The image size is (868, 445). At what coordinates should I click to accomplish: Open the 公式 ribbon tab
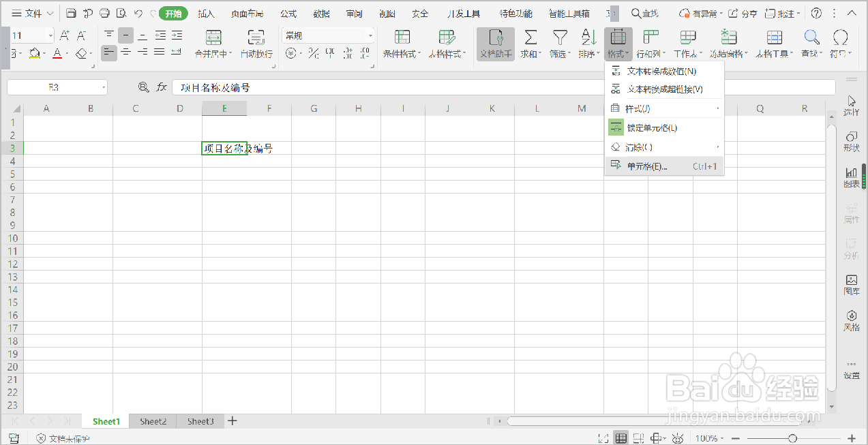coord(288,13)
